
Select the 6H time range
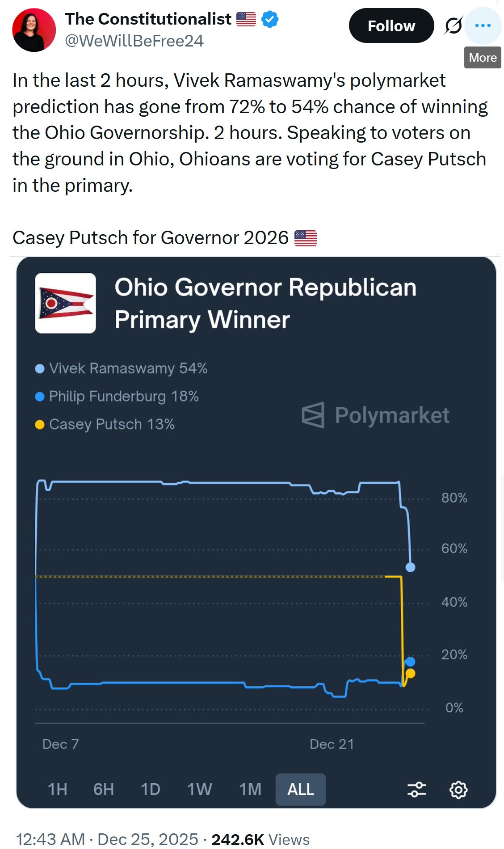point(104,790)
